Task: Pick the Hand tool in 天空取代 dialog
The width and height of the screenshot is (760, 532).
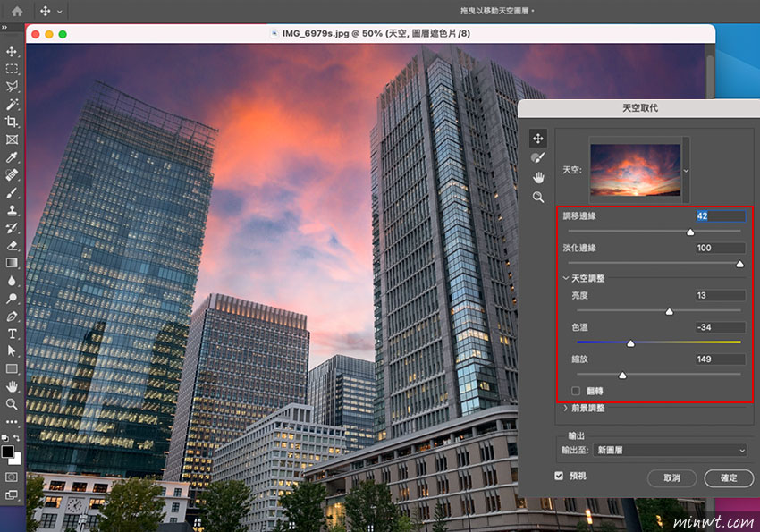Action: click(538, 178)
